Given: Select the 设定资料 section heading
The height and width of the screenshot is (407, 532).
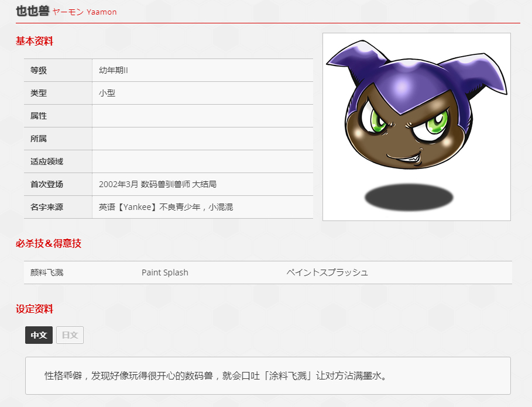Looking at the screenshot, I should (35, 309).
